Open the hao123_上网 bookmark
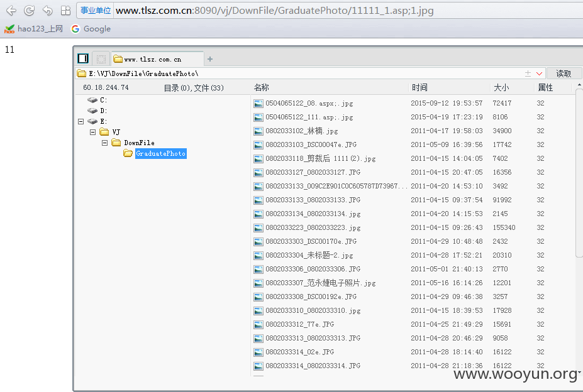Screen dimensions: 583x392 33,29
